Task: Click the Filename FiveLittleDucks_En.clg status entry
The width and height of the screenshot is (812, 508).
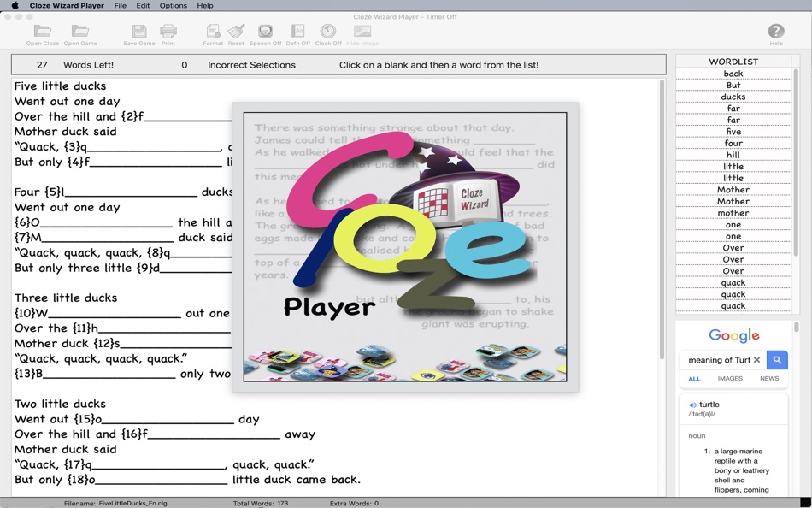Action: [x=115, y=504]
